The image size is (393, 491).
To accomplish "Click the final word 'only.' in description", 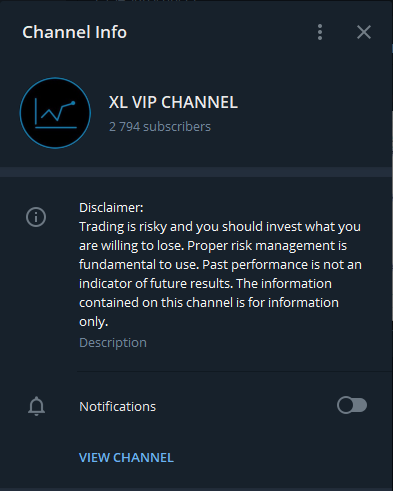I will 94,322.
